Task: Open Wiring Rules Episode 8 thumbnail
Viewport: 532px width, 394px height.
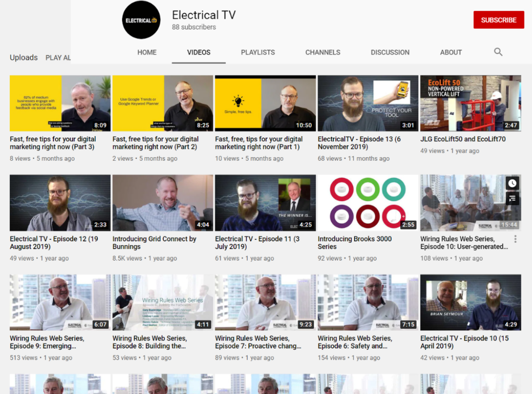Action: pos(163,302)
